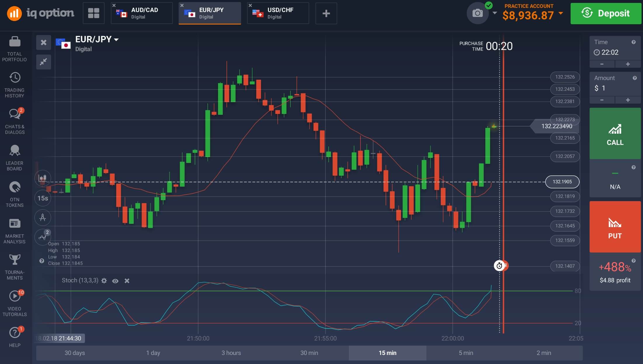Click the green Deposit button
This screenshot has width=643, height=364.
click(606, 13)
